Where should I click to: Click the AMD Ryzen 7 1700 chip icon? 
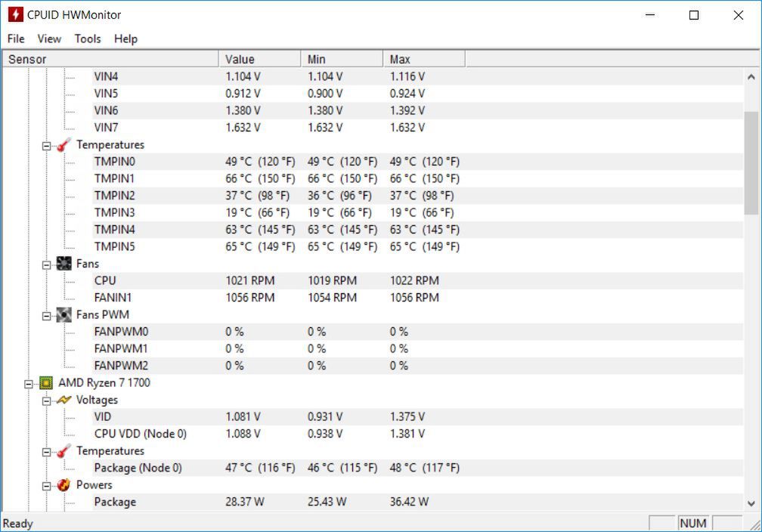click(x=46, y=383)
